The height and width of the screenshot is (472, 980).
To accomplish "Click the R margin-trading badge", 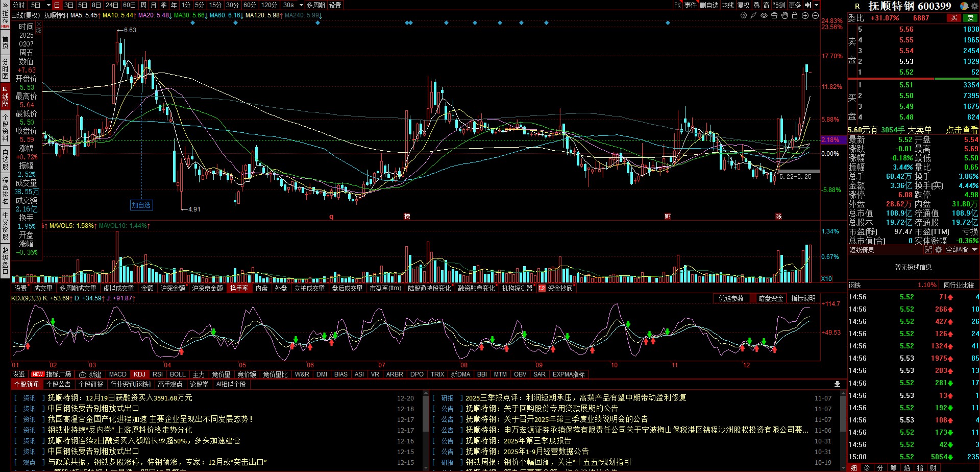I will 857,7.
